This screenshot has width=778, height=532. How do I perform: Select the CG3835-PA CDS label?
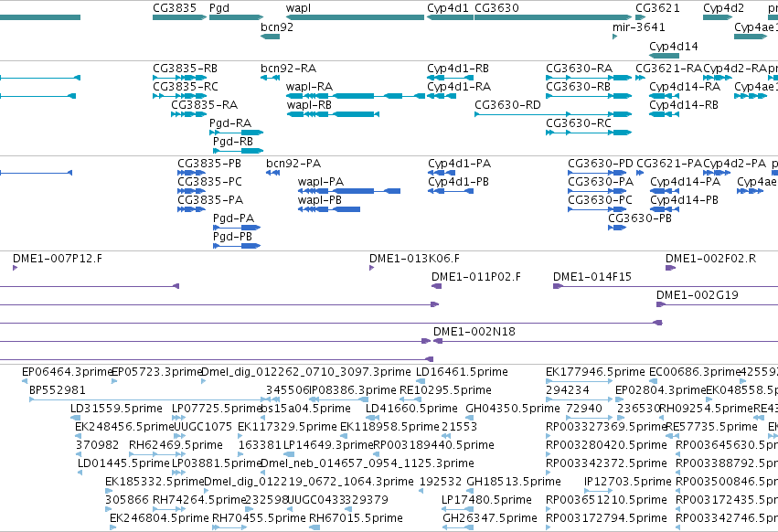[x=210, y=200]
